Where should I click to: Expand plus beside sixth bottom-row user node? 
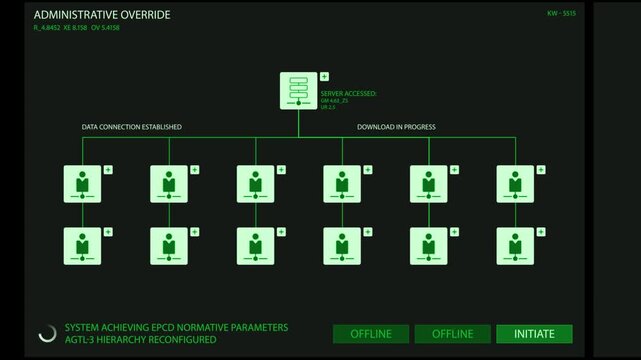541,232
